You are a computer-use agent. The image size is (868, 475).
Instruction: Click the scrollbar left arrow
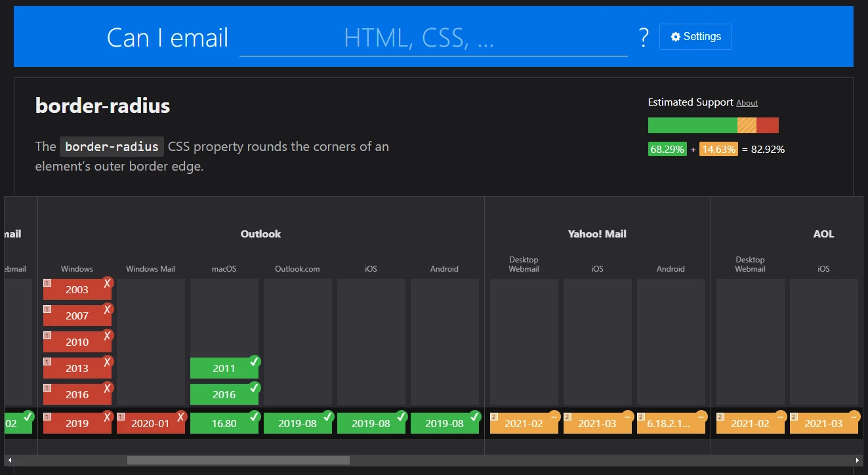(10, 461)
